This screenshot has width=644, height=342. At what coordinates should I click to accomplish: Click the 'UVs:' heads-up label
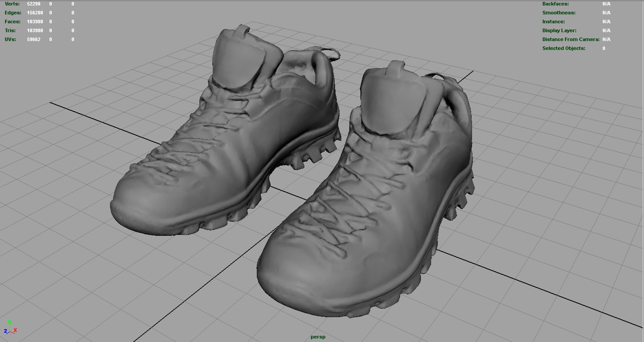[10, 39]
